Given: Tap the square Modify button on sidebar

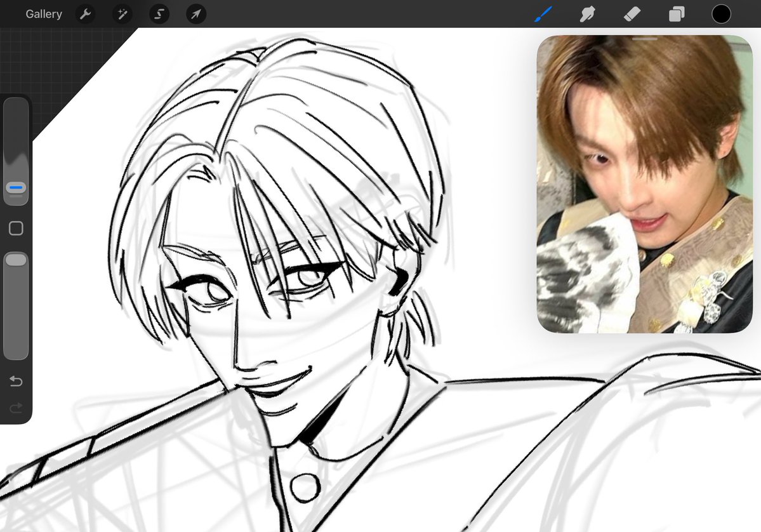Looking at the screenshot, I should [x=16, y=228].
